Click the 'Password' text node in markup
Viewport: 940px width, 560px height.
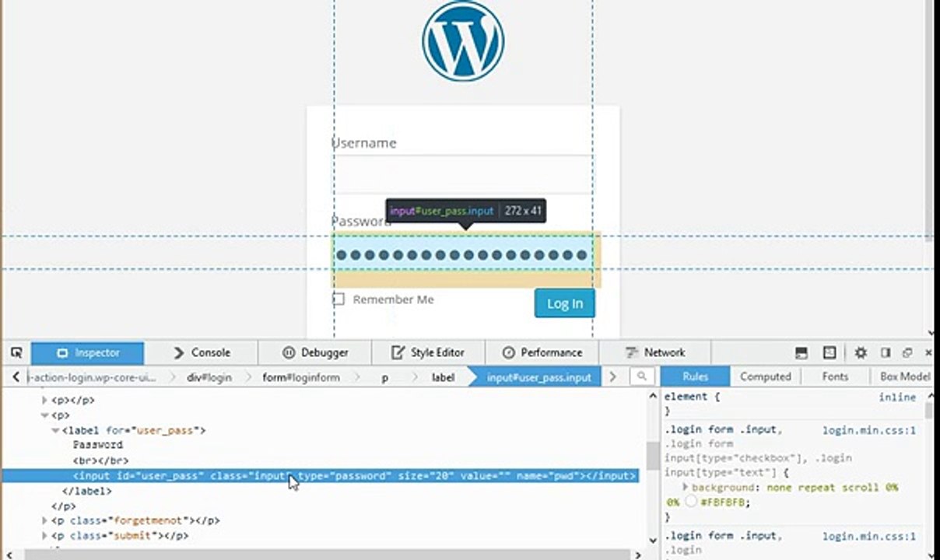pyautogui.click(x=98, y=445)
